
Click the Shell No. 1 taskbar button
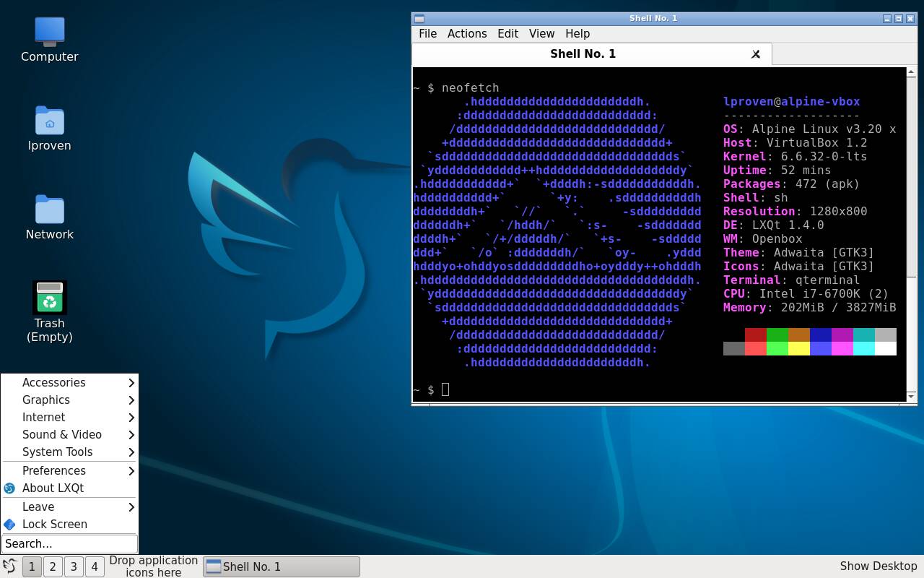click(x=281, y=566)
